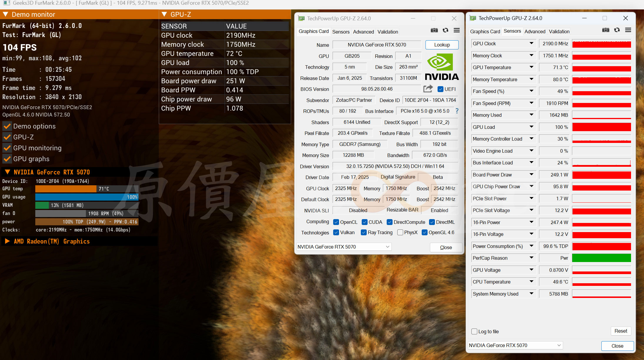Click refresh icon in left GPU-Z window
The width and height of the screenshot is (644, 360).
[446, 30]
